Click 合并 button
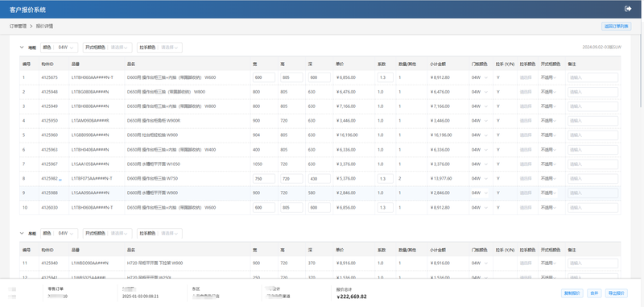The height and width of the screenshot is (307, 644). click(x=594, y=293)
